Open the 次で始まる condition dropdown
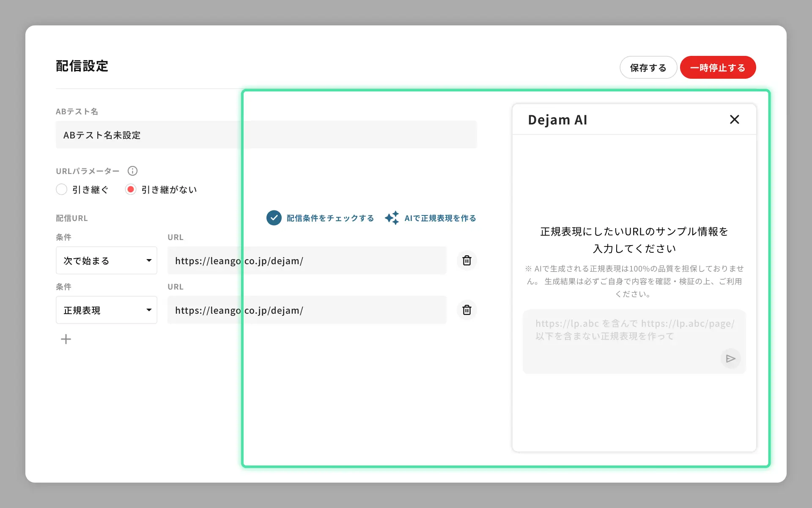 (x=106, y=260)
